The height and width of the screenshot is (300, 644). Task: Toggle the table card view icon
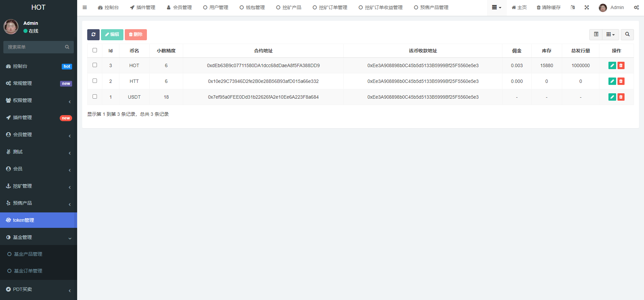pos(596,34)
